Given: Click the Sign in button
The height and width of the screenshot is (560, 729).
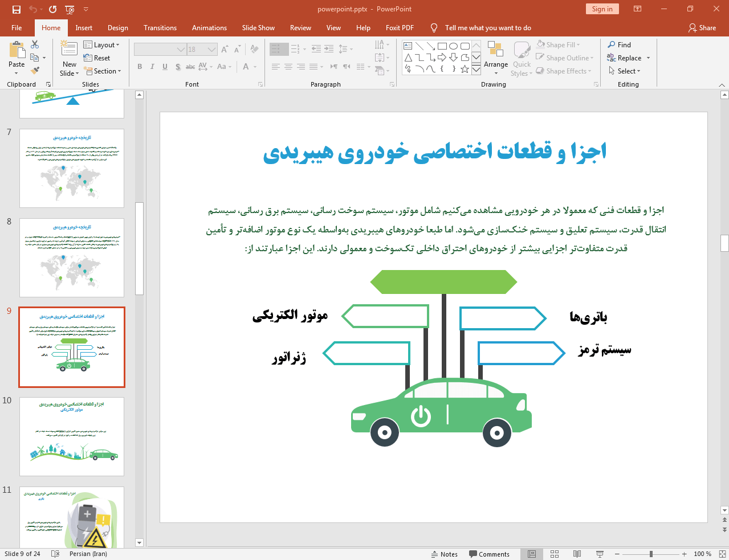Looking at the screenshot, I should click(x=602, y=9).
